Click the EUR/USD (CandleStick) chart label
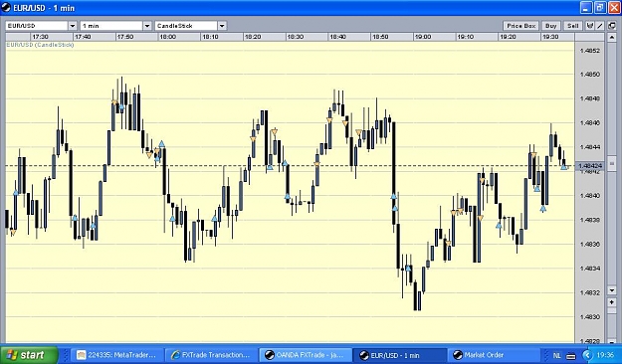This screenshot has width=622, height=364. [41, 45]
